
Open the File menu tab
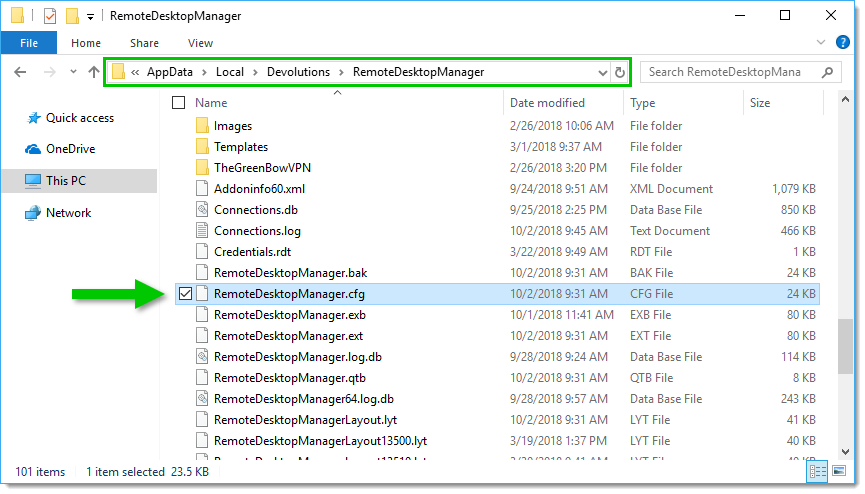tap(29, 43)
